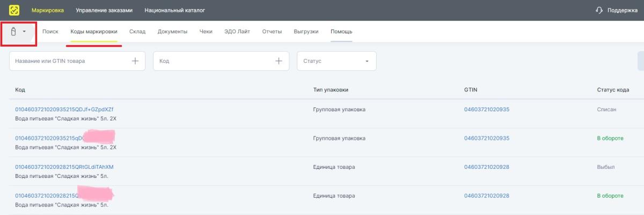Select the Выгрузки tab
This screenshot has width=644, height=215.
(x=306, y=32)
